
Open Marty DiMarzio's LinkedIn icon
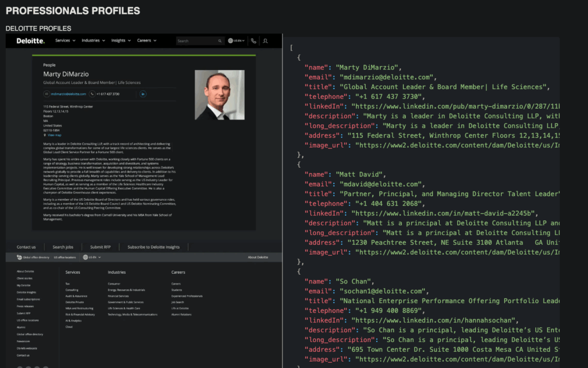pyautogui.click(x=143, y=94)
